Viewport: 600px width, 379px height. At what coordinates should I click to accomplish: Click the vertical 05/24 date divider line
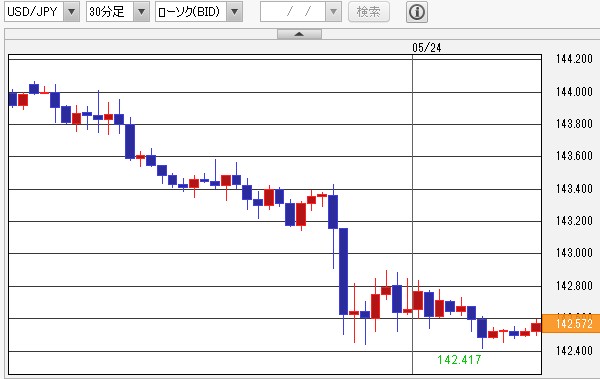(412, 214)
